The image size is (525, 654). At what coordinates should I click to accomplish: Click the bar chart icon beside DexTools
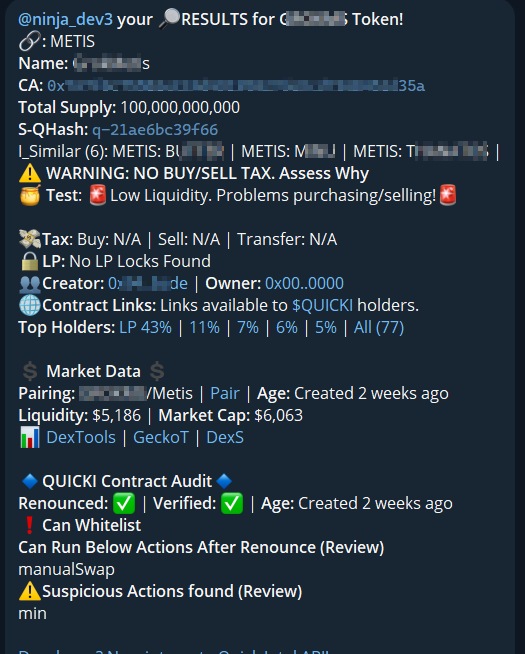tap(30, 438)
